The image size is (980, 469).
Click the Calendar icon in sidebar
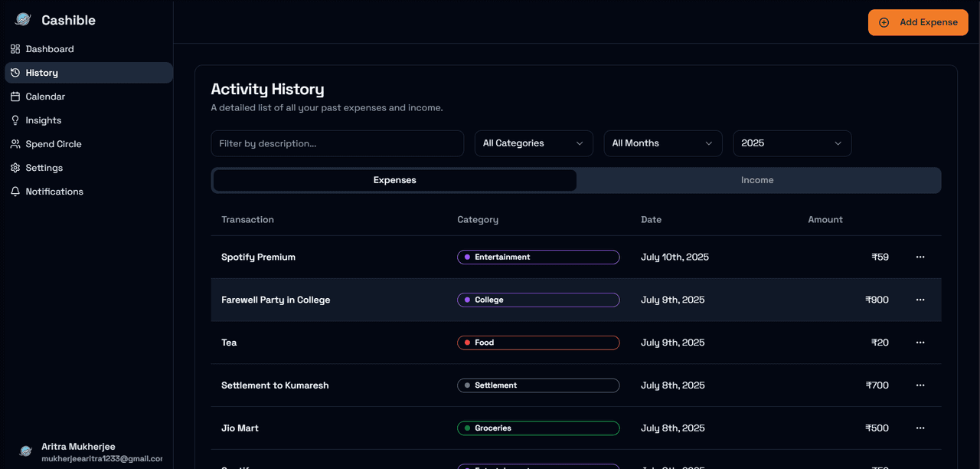tap(15, 97)
